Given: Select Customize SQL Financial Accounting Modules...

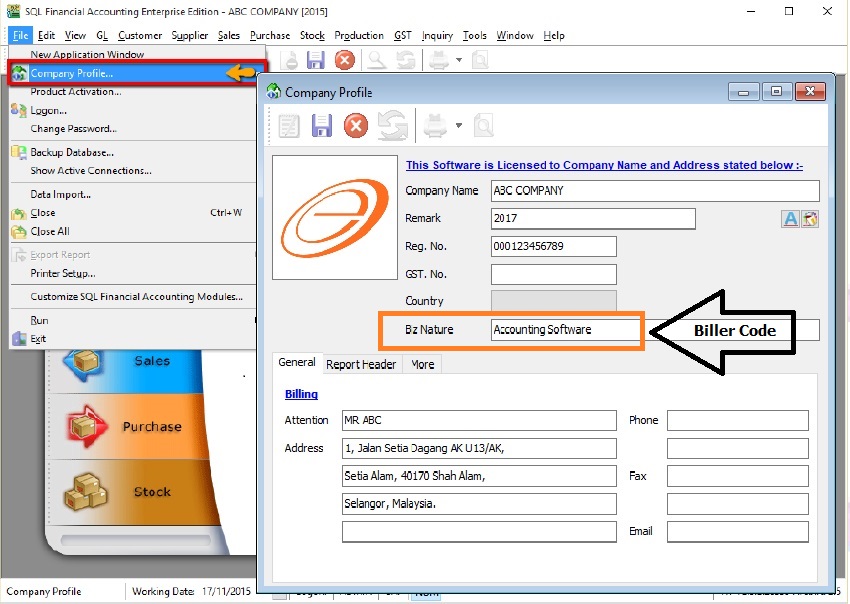Looking at the screenshot, I should [132, 297].
